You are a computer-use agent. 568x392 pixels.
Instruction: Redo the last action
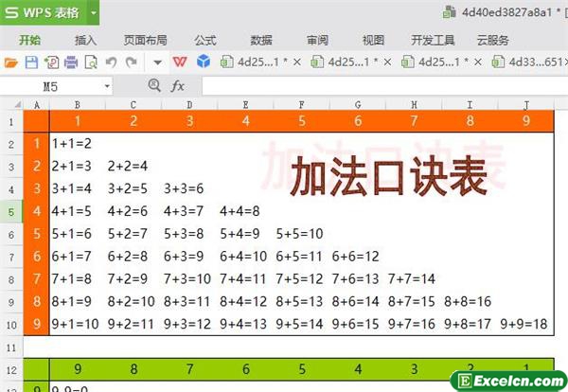coord(132,62)
